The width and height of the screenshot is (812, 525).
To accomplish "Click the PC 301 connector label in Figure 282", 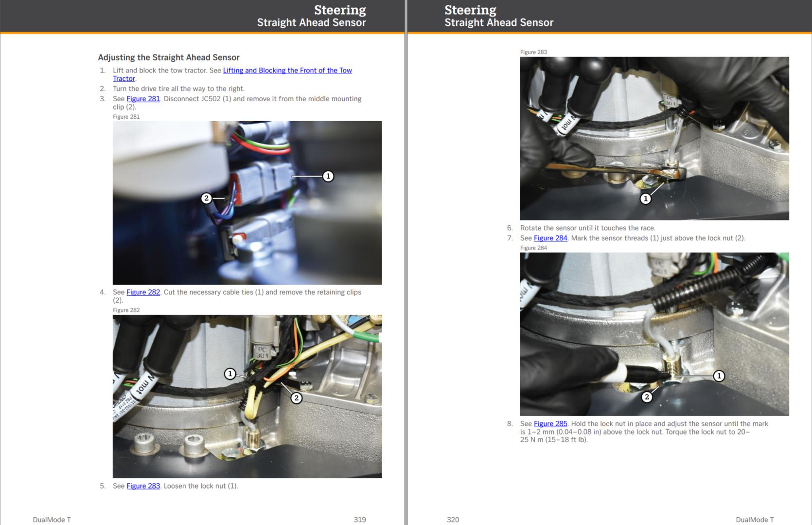I will tap(262, 352).
